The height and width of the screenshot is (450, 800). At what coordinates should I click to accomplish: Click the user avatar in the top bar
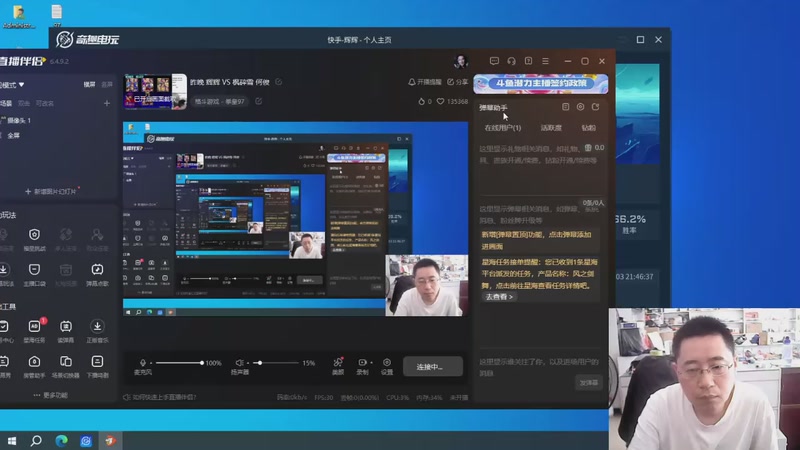461,61
